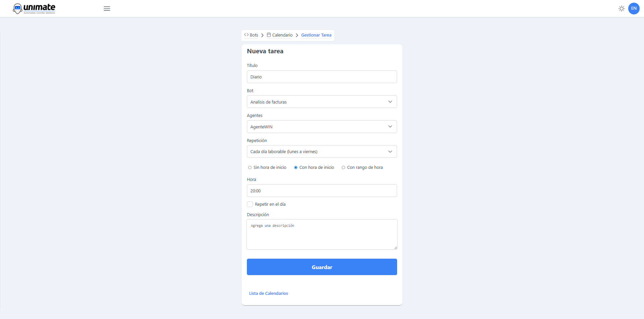Click the Título input field
Screen dimensions: 644x319
(x=322, y=77)
